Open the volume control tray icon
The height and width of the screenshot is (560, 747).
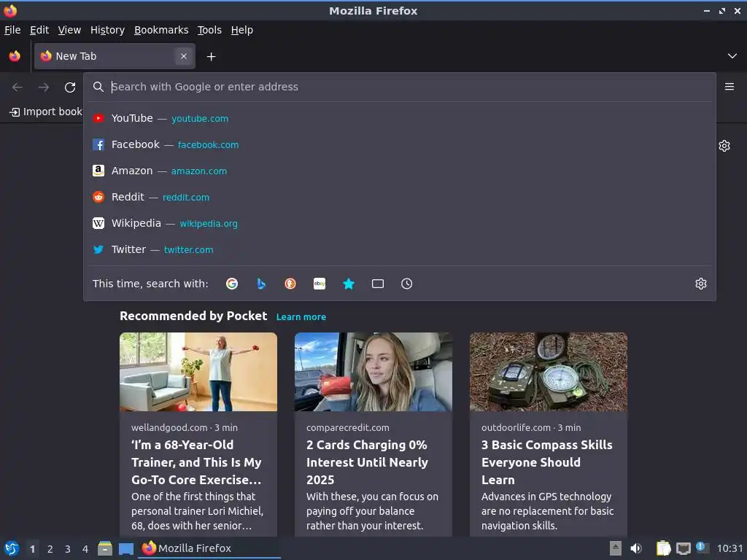(x=636, y=548)
